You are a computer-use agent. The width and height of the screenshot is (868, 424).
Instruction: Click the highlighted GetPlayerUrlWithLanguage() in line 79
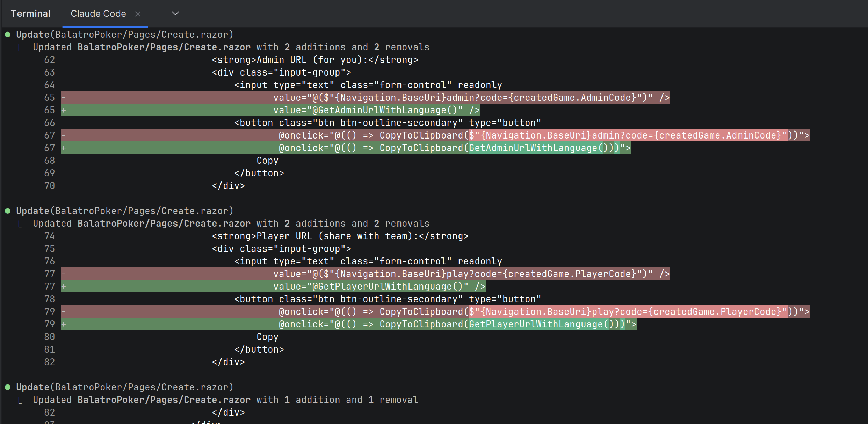point(541,324)
